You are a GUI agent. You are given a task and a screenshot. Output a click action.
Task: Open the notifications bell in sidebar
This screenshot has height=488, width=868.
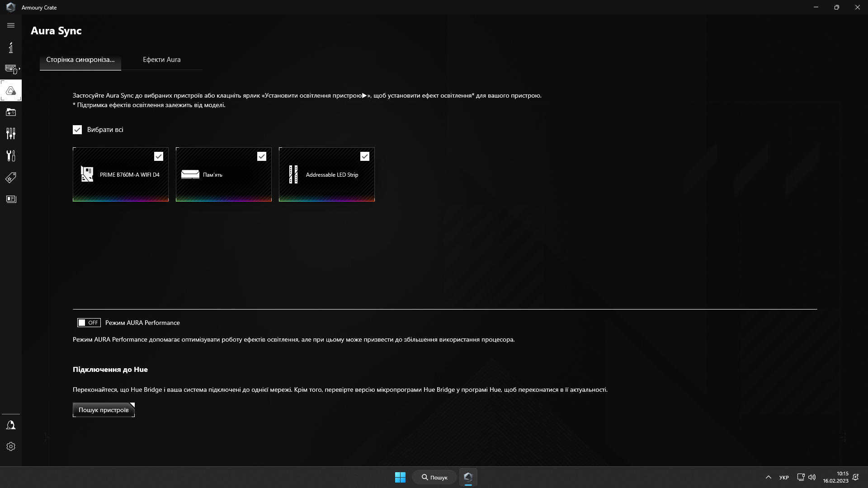point(11,425)
